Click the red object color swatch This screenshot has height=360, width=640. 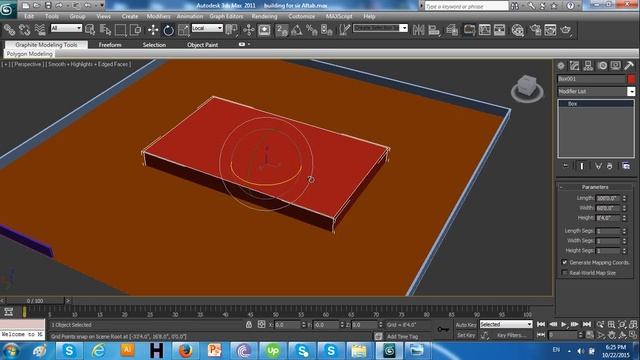click(631, 79)
